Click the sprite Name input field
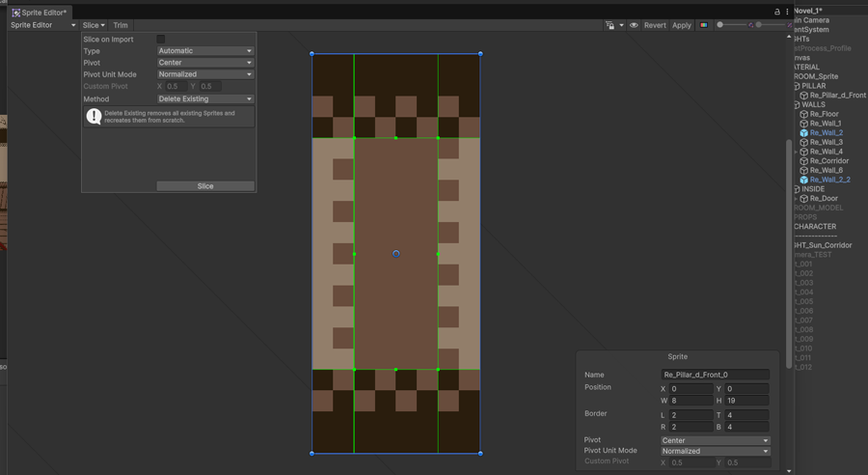This screenshot has height=475, width=868. point(715,375)
